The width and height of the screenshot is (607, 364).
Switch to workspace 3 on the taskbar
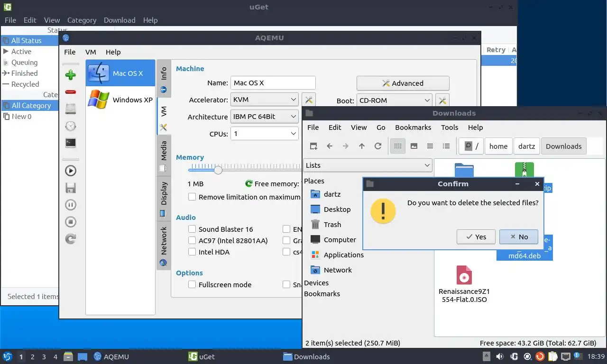[x=44, y=356]
